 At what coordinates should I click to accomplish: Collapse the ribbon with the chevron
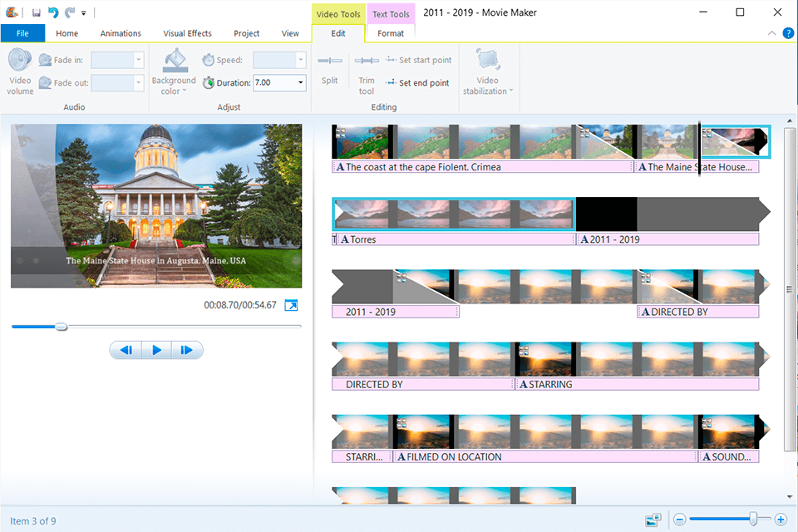pos(772,33)
